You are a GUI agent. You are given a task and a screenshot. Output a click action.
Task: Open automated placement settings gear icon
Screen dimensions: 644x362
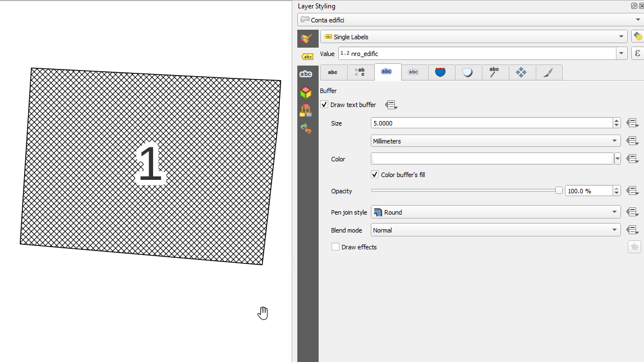(x=637, y=37)
